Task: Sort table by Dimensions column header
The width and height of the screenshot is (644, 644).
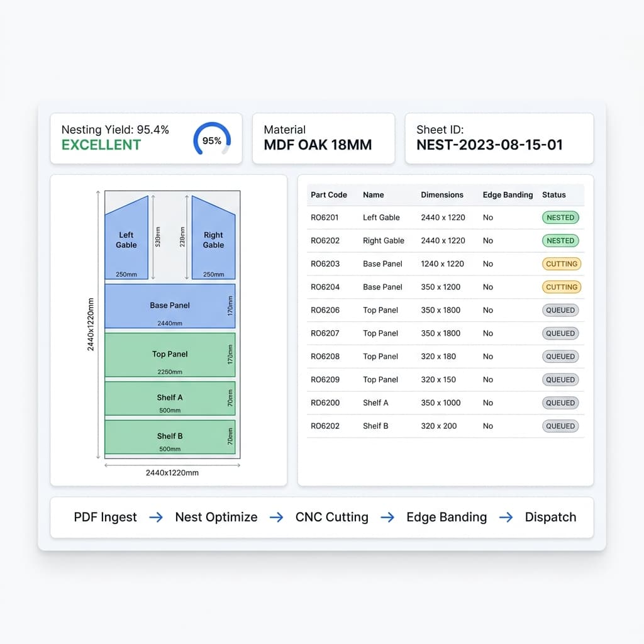Action: pos(442,195)
